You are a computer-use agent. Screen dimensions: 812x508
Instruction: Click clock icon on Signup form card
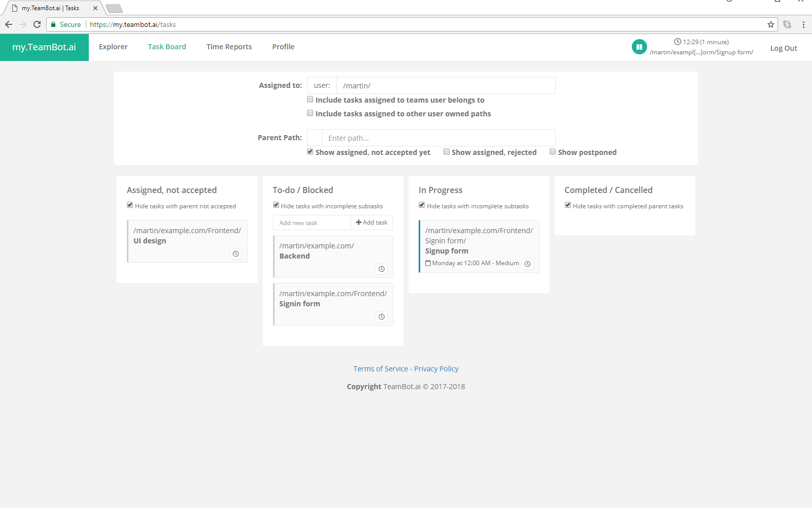(528, 264)
